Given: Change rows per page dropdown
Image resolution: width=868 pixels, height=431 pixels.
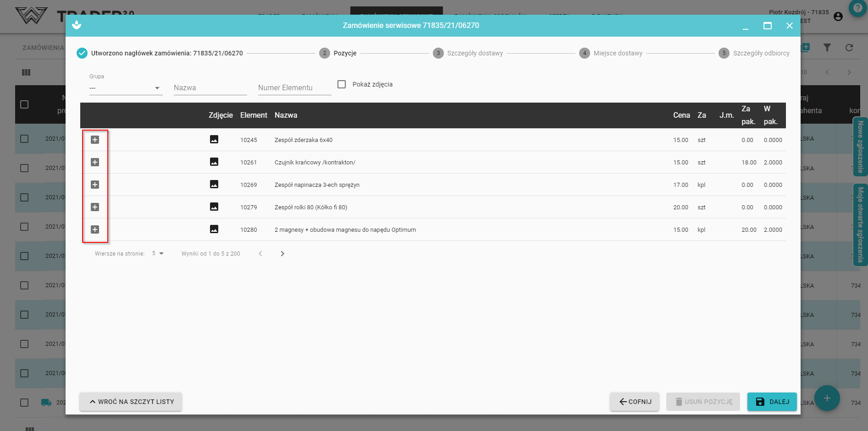Looking at the screenshot, I should pos(158,253).
